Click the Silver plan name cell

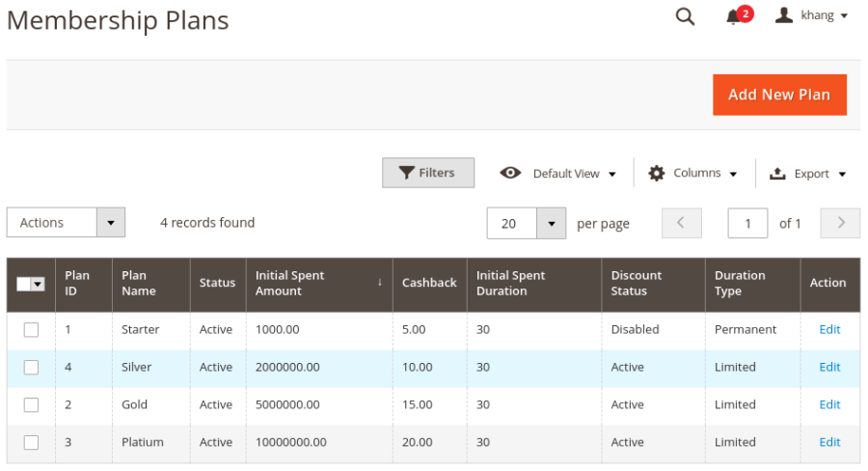(x=151, y=368)
